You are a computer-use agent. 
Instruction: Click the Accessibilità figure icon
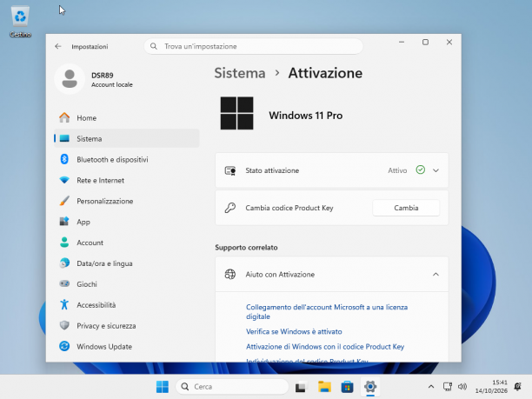tap(64, 304)
